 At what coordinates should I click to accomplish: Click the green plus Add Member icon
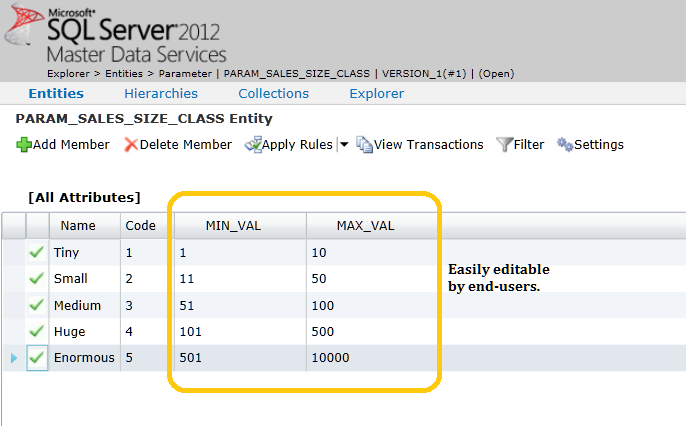coord(24,145)
